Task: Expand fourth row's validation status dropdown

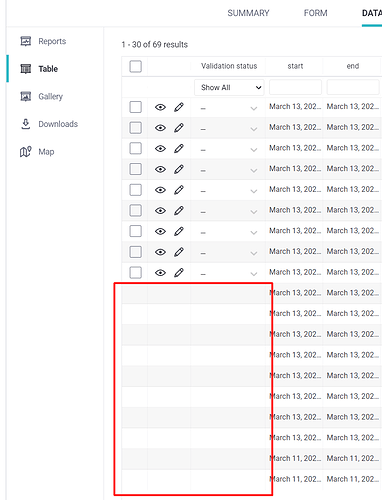Action: click(x=254, y=170)
